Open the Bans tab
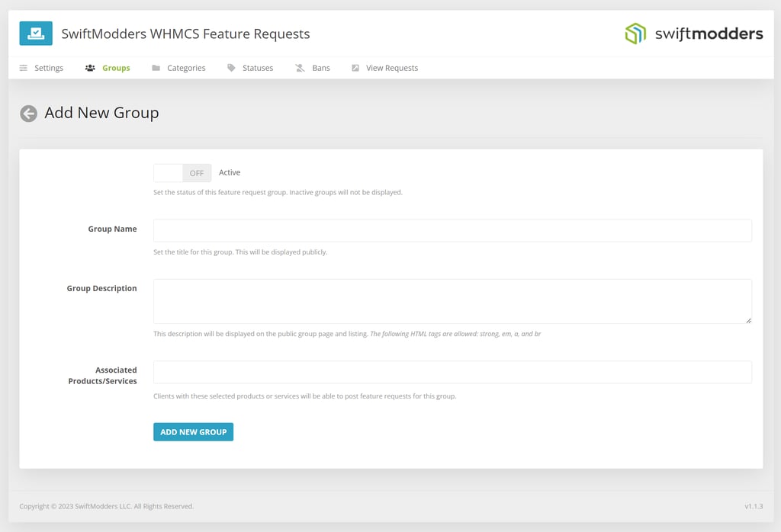The image size is (781, 532). [312, 68]
